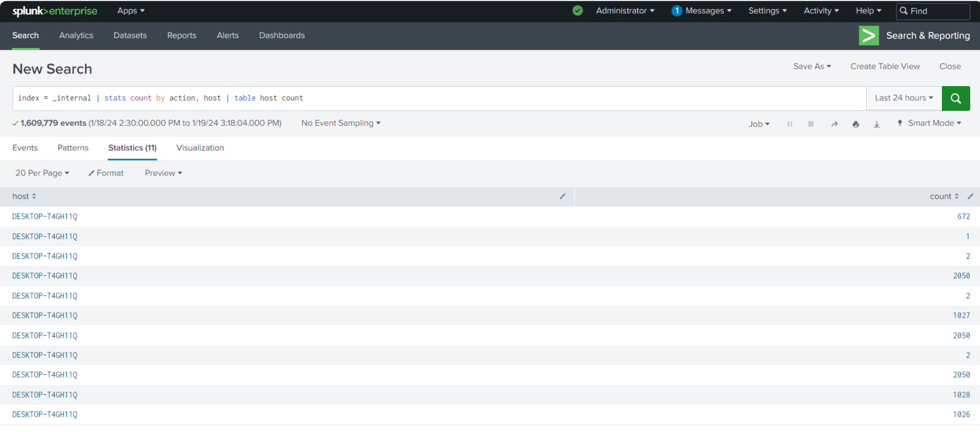Open the Apps dropdown menu
Image resolution: width=980 pixels, height=432 pixels.
(131, 11)
